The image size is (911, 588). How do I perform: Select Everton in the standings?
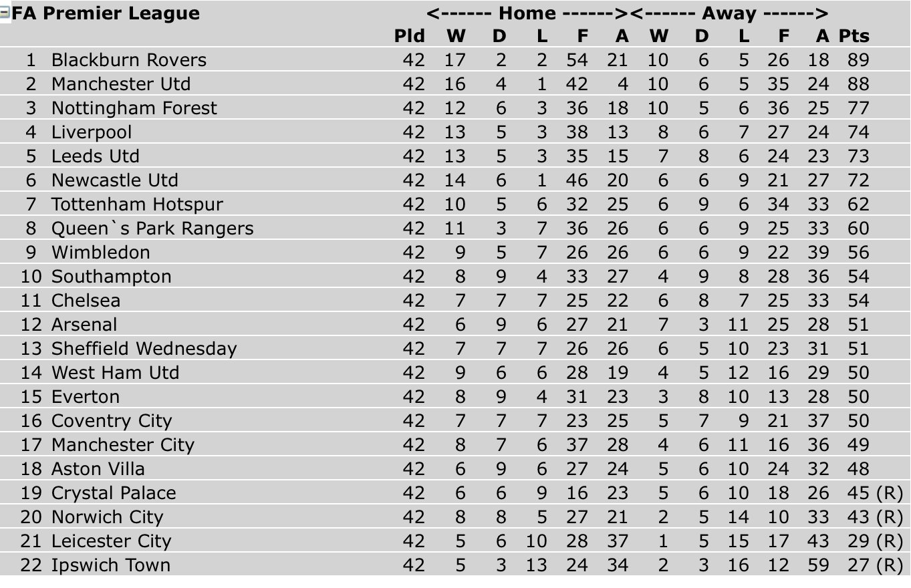pyautogui.click(x=86, y=397)
